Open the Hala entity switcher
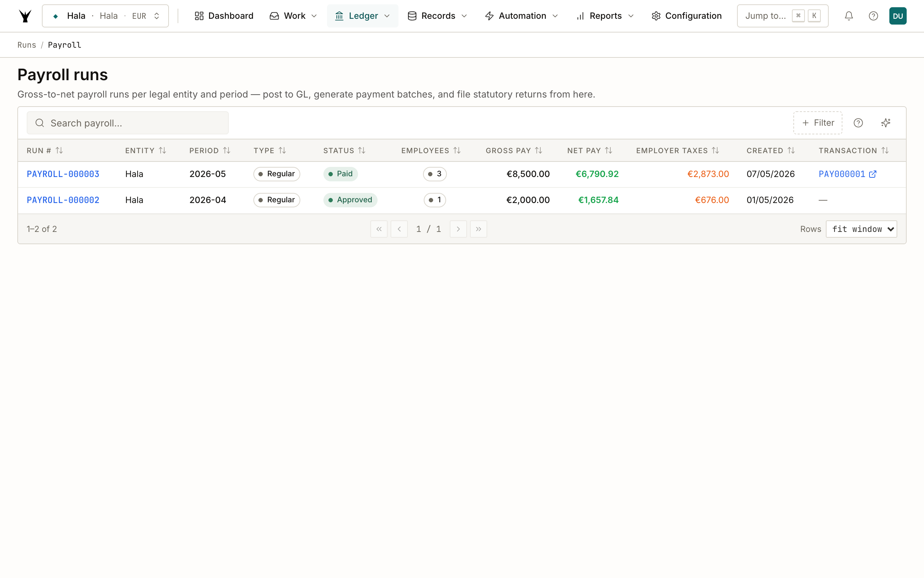924x578 pixels. 105,16
